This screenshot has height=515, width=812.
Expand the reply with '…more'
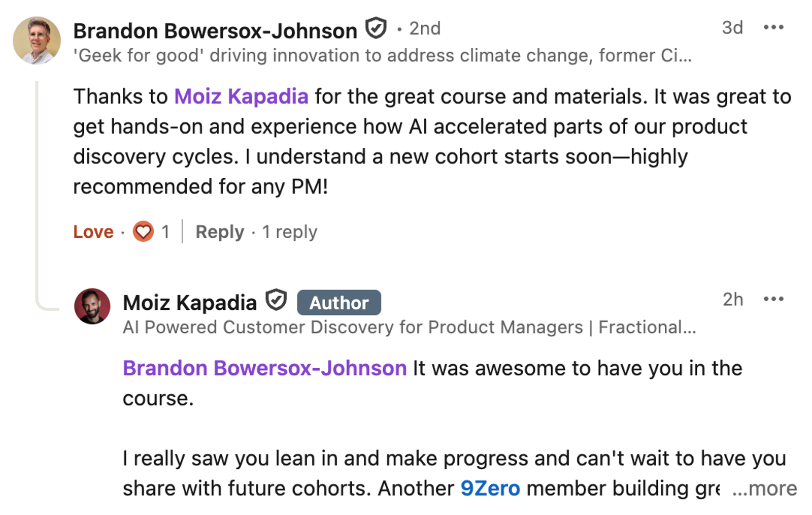(765, 489)
